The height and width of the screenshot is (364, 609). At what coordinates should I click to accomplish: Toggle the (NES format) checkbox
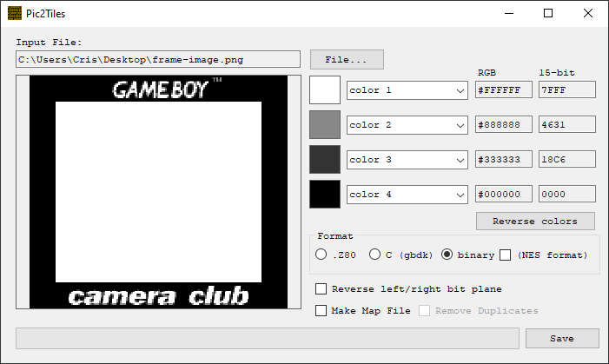[x=506, y=255]
